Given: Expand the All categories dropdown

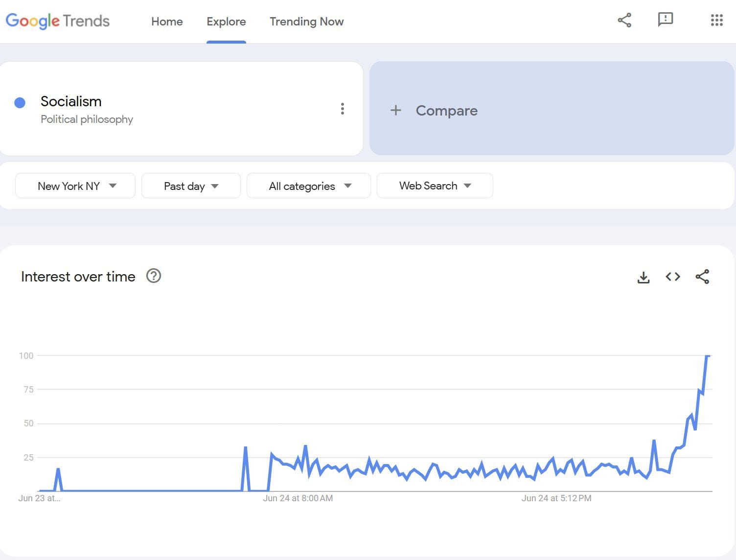Looking at the screenshot, I should pyautogui.click(x=309, y=186).
